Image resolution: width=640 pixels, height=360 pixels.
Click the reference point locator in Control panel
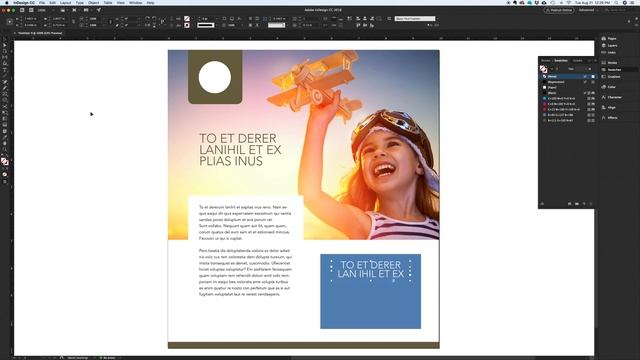pos(10,22)
